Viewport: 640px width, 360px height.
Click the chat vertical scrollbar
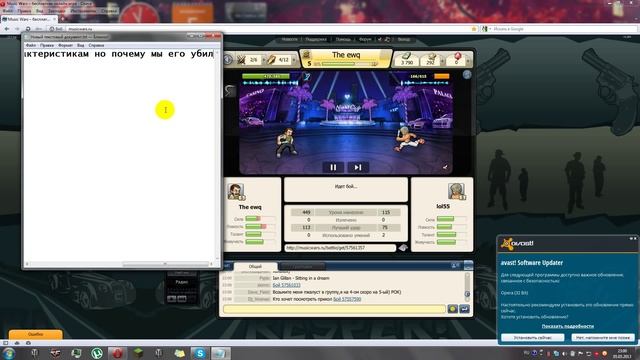(467, 287)
